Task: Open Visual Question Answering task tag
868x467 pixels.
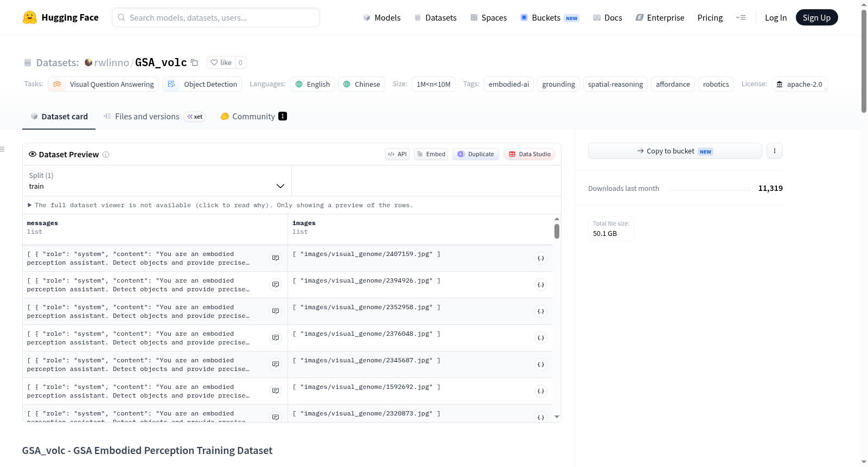Action: (104, 84)
